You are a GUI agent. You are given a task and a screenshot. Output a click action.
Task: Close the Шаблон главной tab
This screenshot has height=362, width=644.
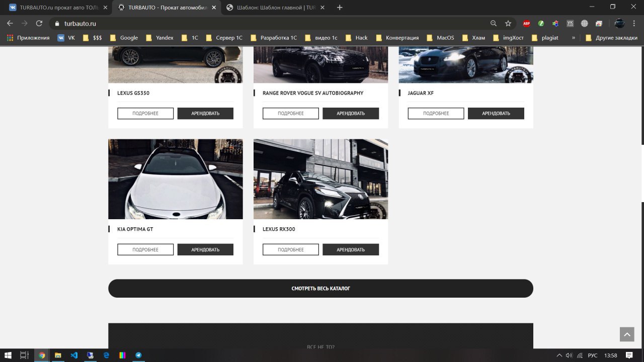click(x=322, y=8)
